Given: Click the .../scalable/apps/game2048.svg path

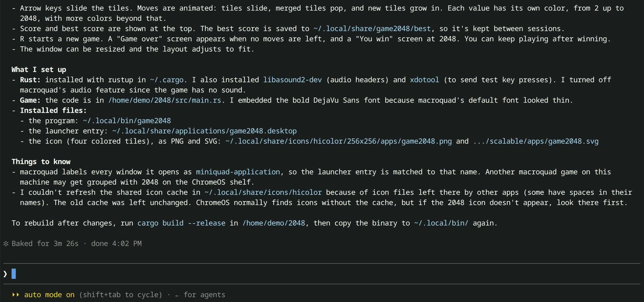Looking at the screenshot, I should [x=536, y=141].
